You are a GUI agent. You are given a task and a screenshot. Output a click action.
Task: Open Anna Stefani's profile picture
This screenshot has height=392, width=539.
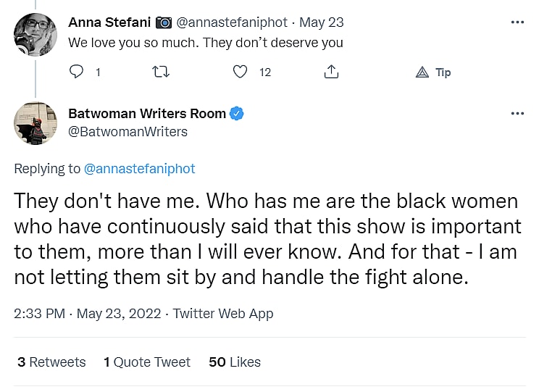pyautogui.click(x=35, y=33)
